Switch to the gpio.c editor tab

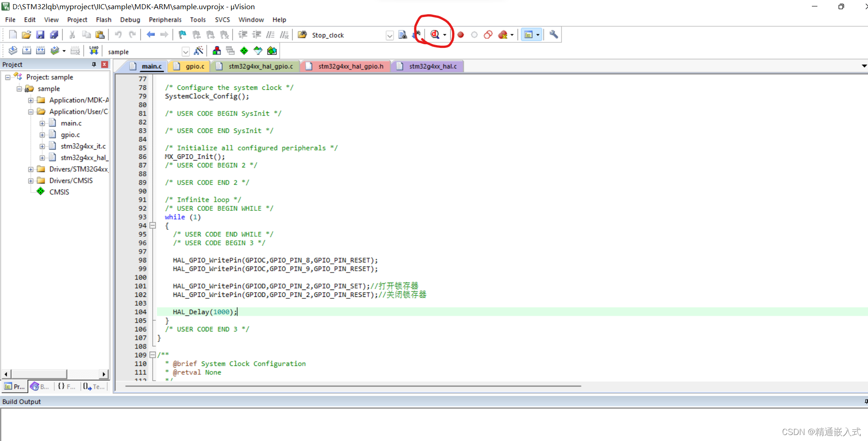pyautogui.click(x=190, y=66)
